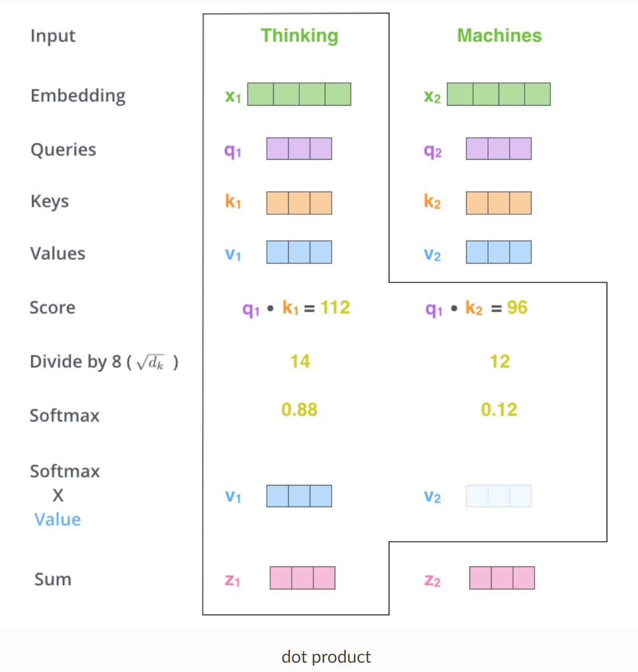
Task: Pick the orange k2 key vector boxes
Action: point(499,203)
